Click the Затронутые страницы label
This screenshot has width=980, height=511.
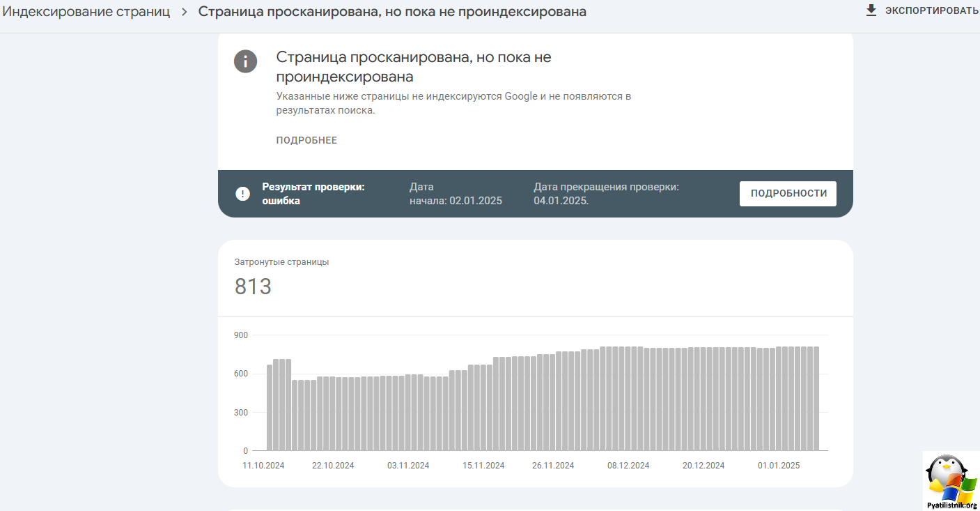click(x=281, y=261)
